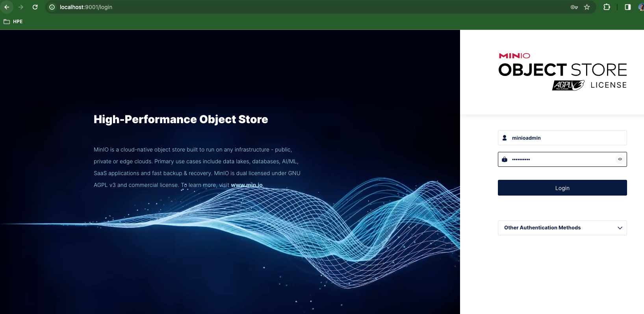Open the browser extensions puzzle icon

607,7
